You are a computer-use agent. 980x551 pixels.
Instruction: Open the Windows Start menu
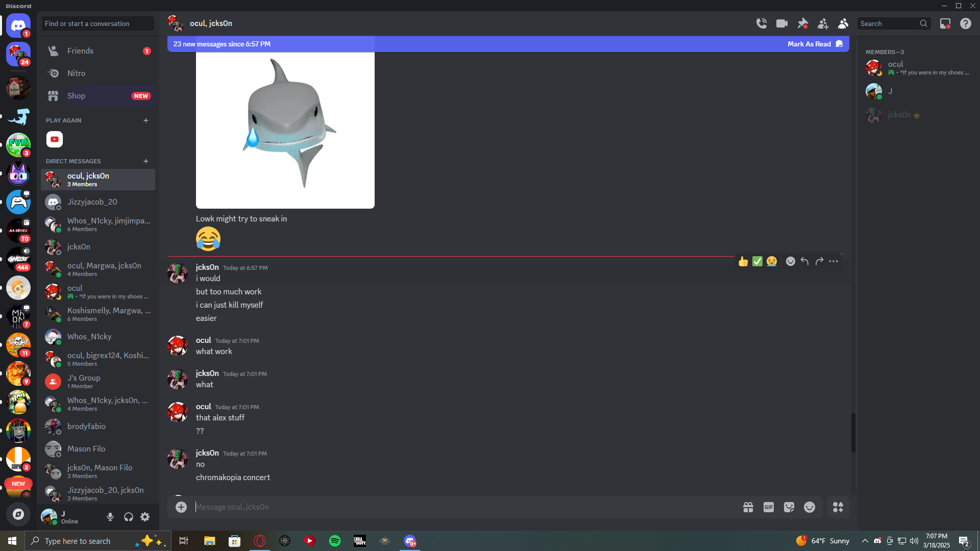click(12, 541)
